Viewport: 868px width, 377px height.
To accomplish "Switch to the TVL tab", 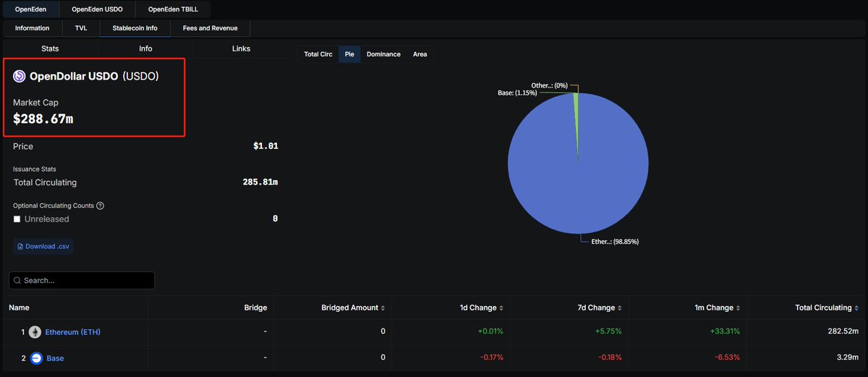I will pos(81,28).
